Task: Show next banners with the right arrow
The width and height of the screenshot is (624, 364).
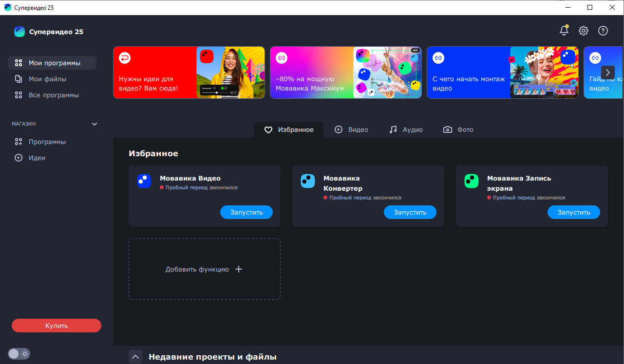Action: coord(607,73)
